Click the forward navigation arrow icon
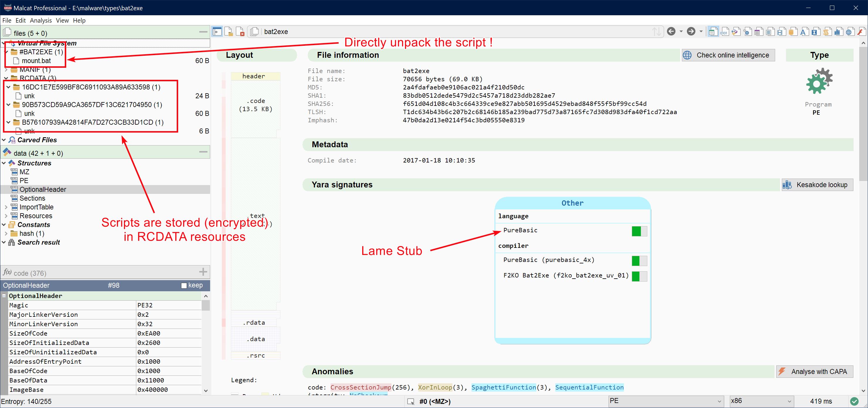Screen dimensions: 868x408 689,32
